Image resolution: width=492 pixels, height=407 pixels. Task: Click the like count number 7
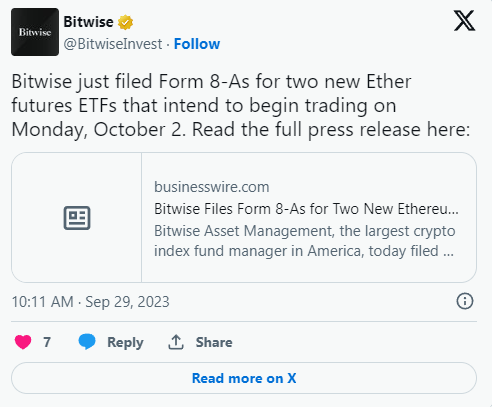[47, 342]
